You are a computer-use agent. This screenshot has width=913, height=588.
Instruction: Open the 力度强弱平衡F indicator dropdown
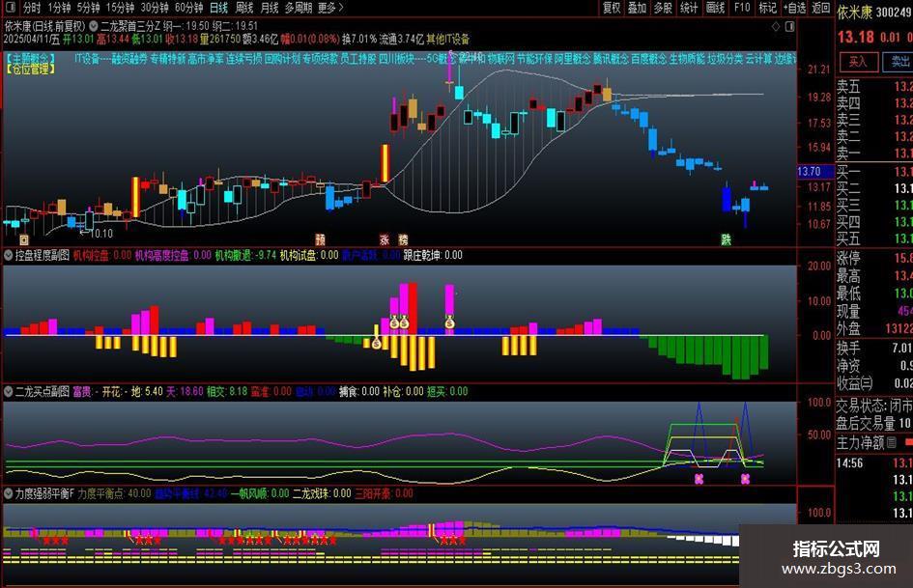pyautogui.click(x=8, y=493)
